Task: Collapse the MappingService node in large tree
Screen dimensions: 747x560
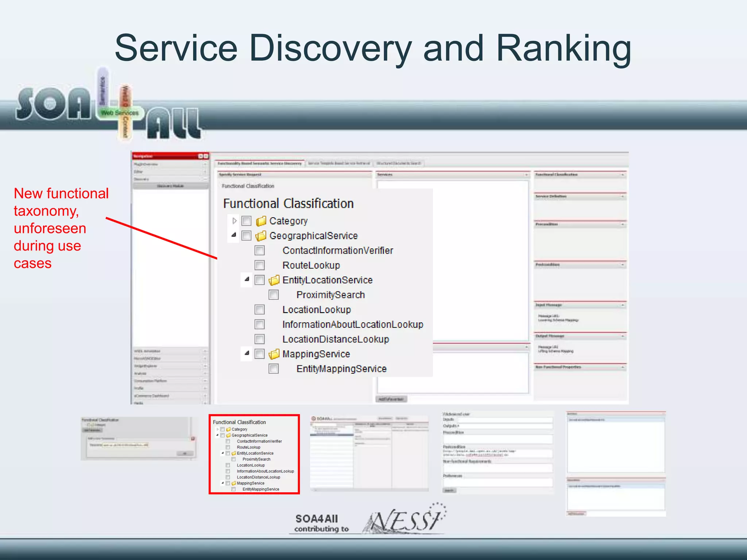Action: 247,353
